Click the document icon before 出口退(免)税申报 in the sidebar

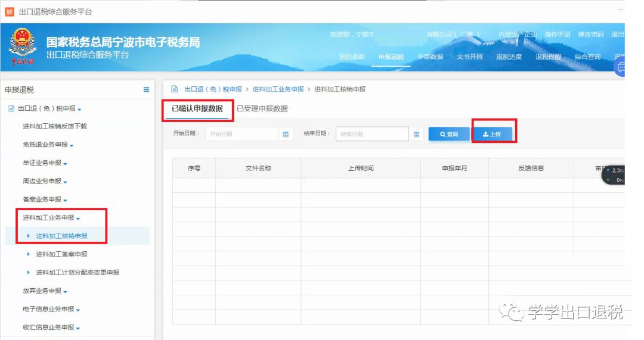pyautogui.click(x=11, y=108)
